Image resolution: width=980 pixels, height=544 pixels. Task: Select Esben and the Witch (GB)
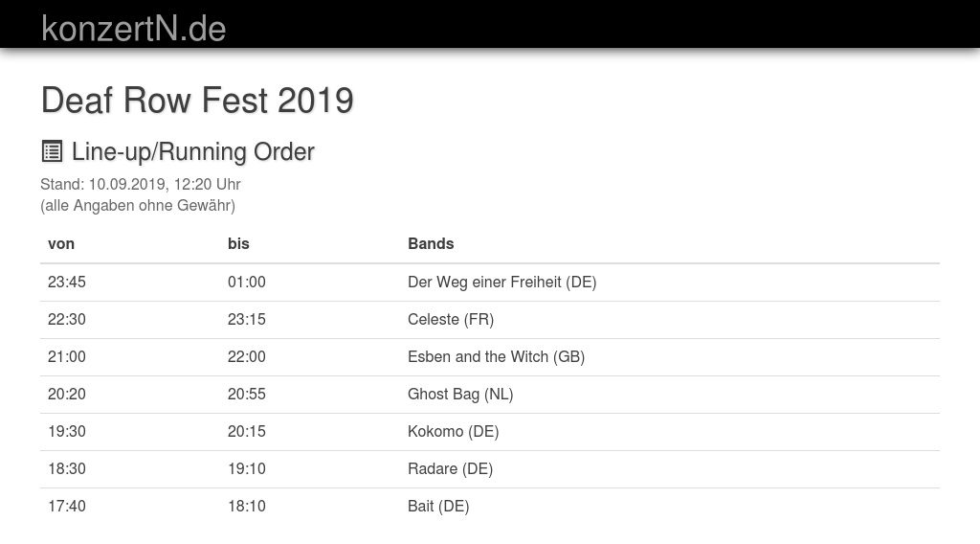496,356
